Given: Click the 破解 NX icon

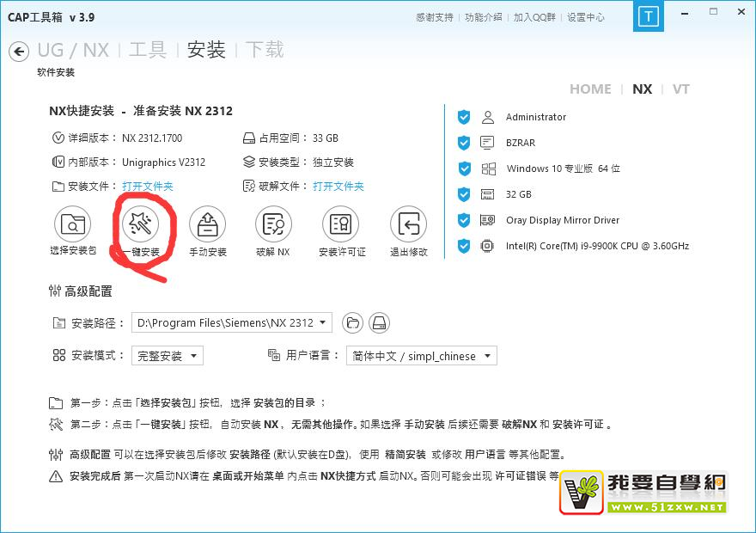Looking at the screenshot, I should point(273,225).
